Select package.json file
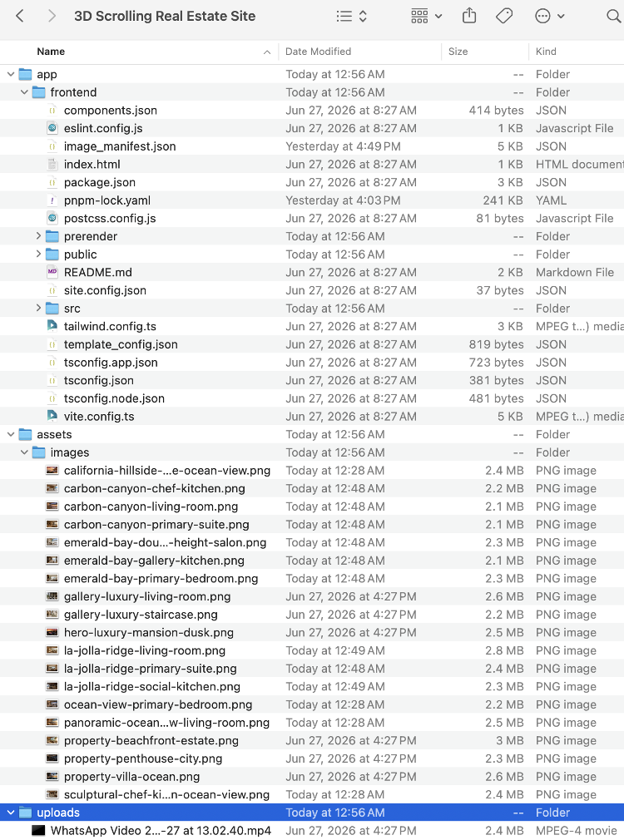 [100, 182]
